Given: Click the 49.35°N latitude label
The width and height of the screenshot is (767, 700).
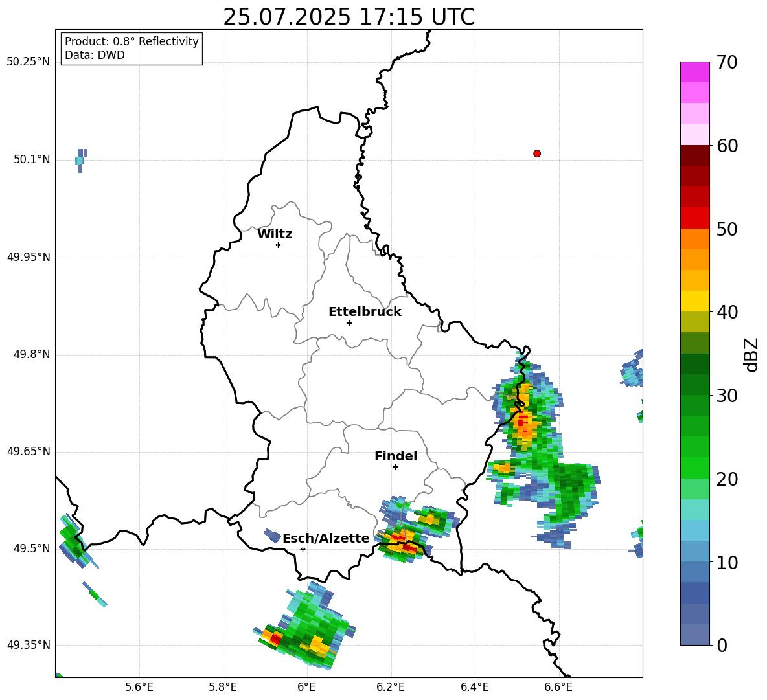Looking at the screenshot, I should coord(29,645).
